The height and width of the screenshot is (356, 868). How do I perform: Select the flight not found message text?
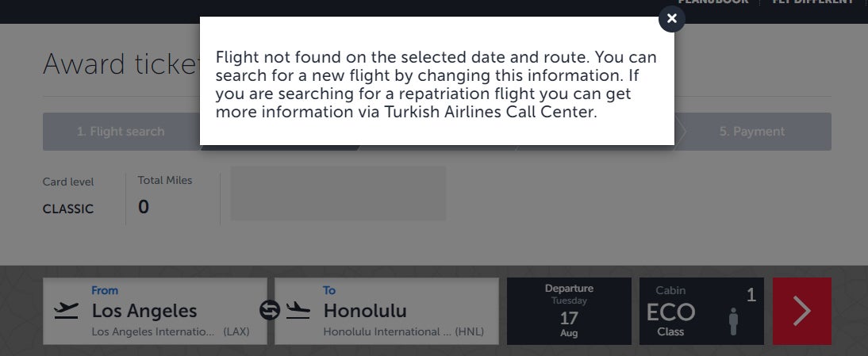(x=436, y=85)
